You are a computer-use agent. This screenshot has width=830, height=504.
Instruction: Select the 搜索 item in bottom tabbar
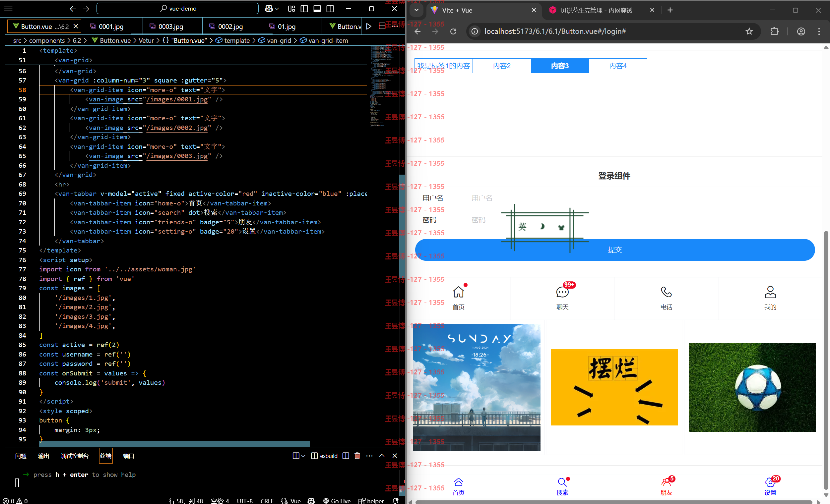pos(562,486)
